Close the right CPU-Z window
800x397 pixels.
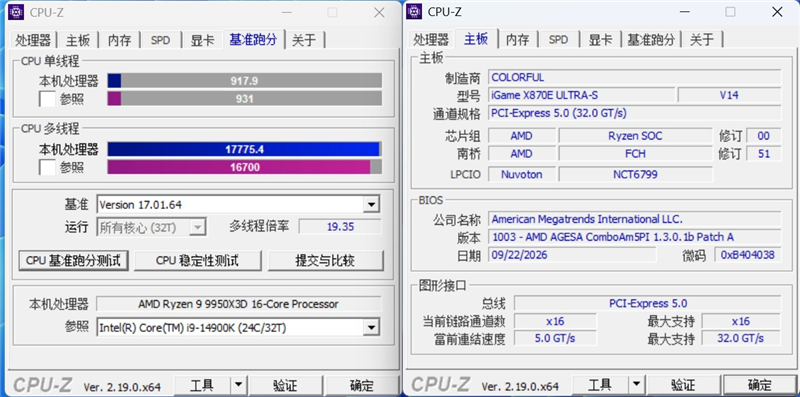[x=777, y=12]
